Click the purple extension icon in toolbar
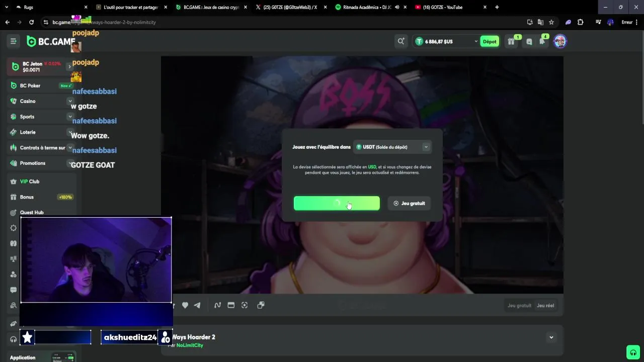This screenshot has width=644, height=362. [x=568, y=22]
